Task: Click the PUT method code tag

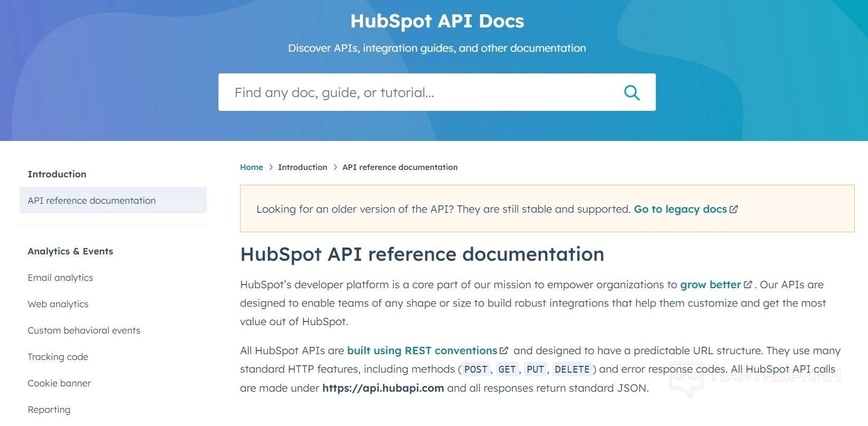Action: [535, 370]
